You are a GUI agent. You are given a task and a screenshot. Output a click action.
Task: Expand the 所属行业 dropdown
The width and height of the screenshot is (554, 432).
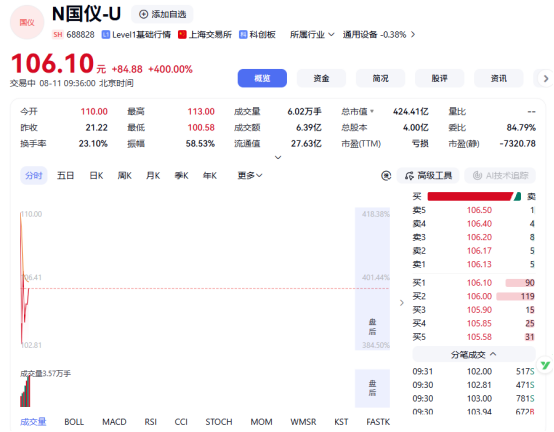pyautogui.click(x=312, y=35)
